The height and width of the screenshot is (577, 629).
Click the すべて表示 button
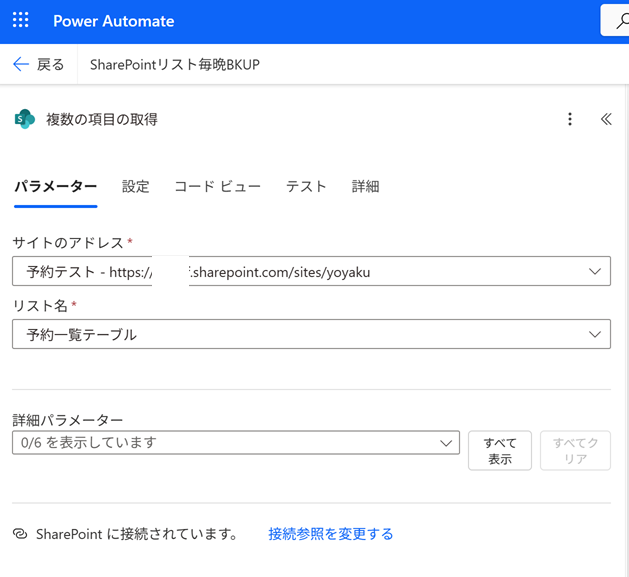click(x=499, y=451)
